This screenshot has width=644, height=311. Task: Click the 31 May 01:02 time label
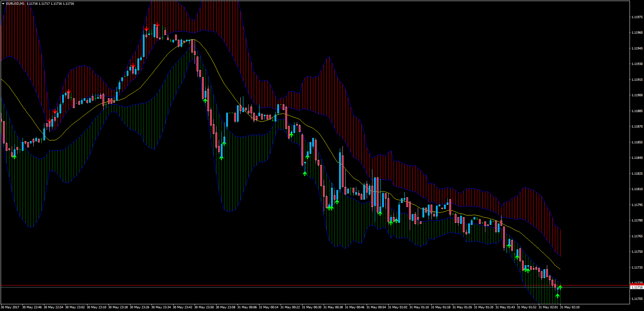pos(398,307)
